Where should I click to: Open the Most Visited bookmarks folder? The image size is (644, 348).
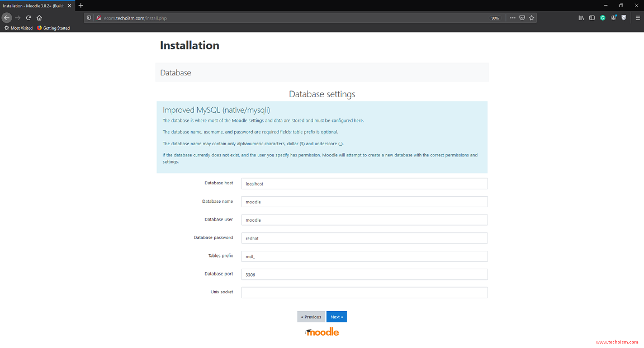pyautogui.click(x=18, y=28)
